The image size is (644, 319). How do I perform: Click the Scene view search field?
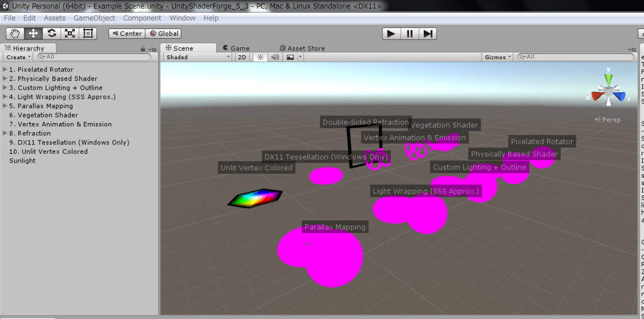click(577, 57)
